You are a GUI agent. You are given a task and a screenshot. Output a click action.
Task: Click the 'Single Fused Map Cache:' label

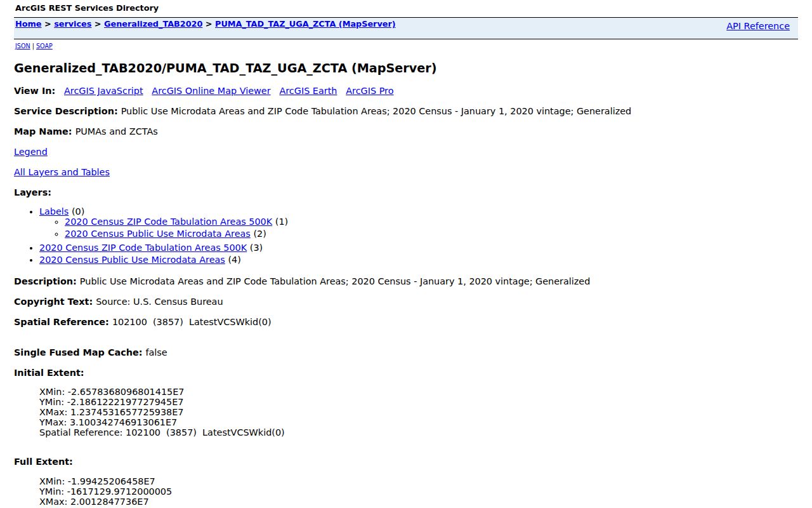point(78,352)
